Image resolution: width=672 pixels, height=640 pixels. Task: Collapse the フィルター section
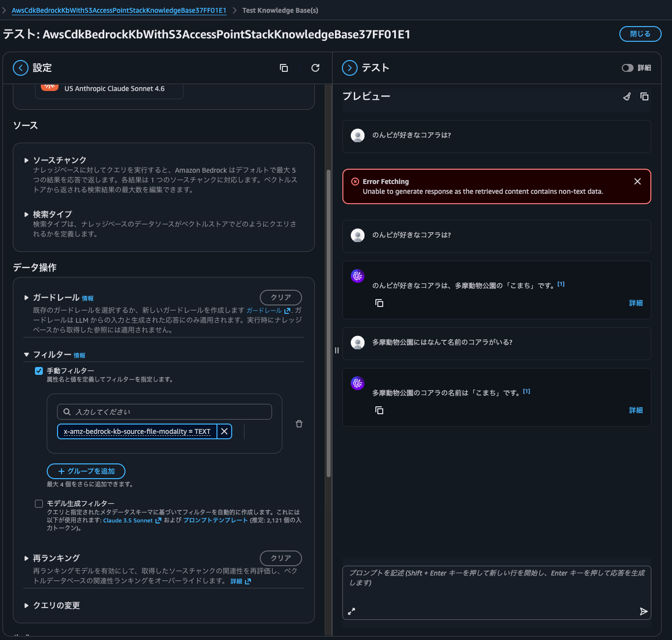27,355
